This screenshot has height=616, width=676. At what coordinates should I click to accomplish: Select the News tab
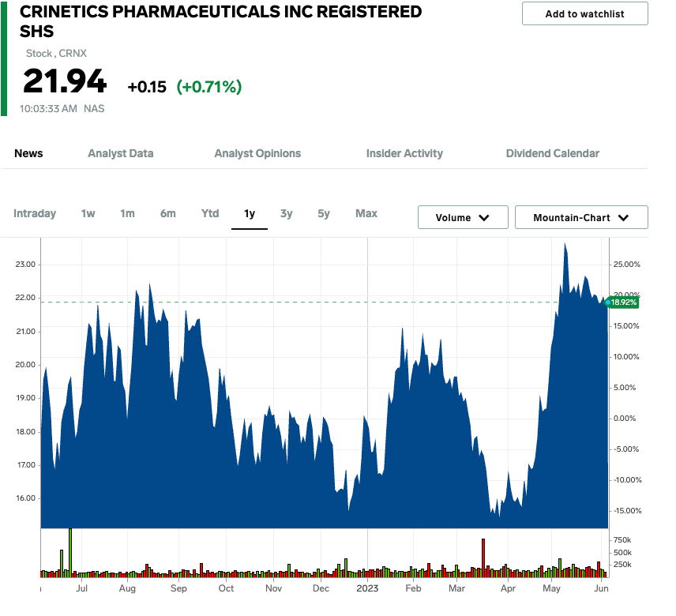[28, 153]
